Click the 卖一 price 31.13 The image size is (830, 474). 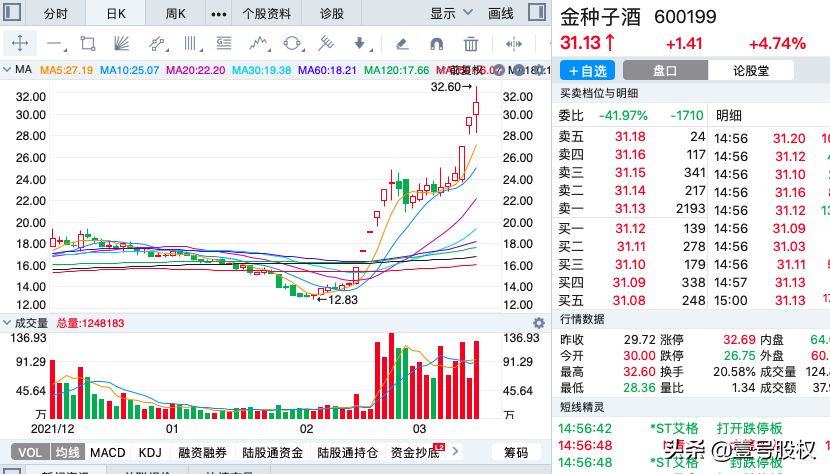click(630, 209)
